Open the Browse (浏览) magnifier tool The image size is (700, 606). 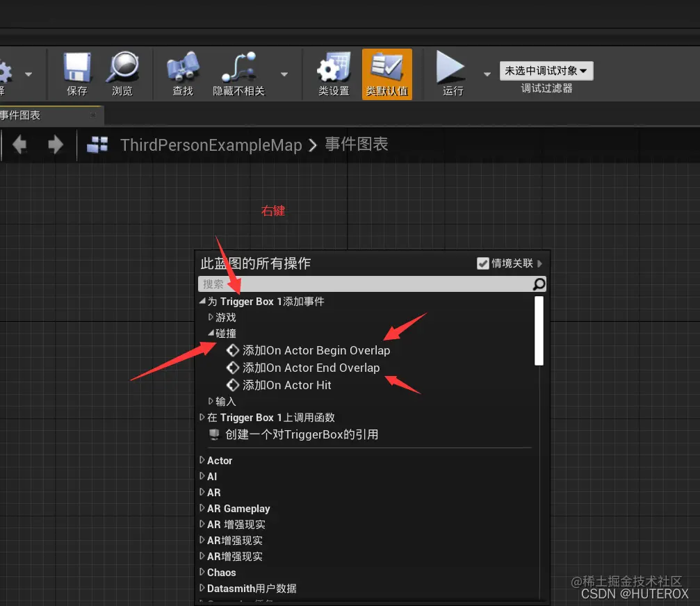[x=122, y=67]
